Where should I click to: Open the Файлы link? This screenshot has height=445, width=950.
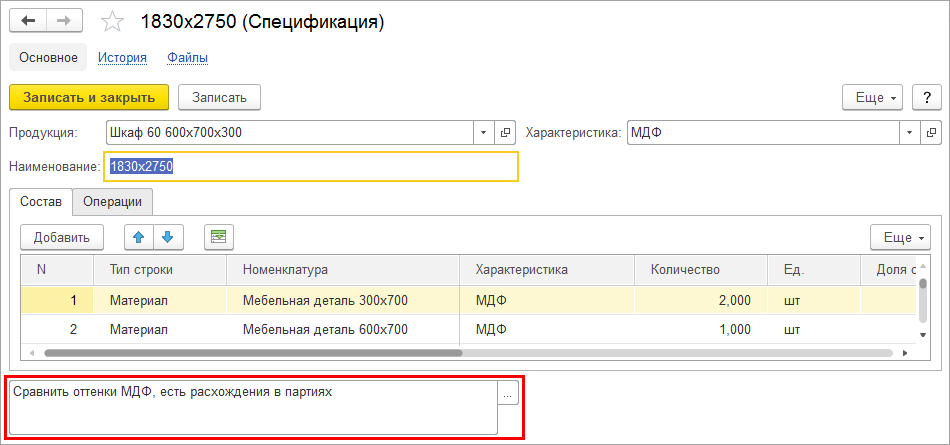188,58
